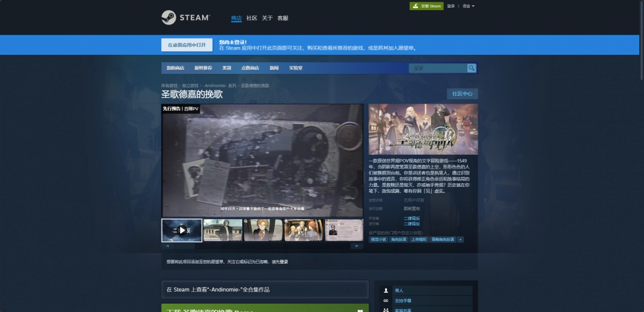Click the 支持字幕 captions feature icon

[386, 301]
